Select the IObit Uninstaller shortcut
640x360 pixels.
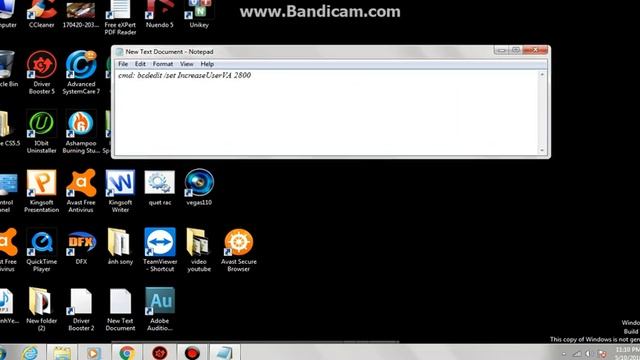coord(42,132)
